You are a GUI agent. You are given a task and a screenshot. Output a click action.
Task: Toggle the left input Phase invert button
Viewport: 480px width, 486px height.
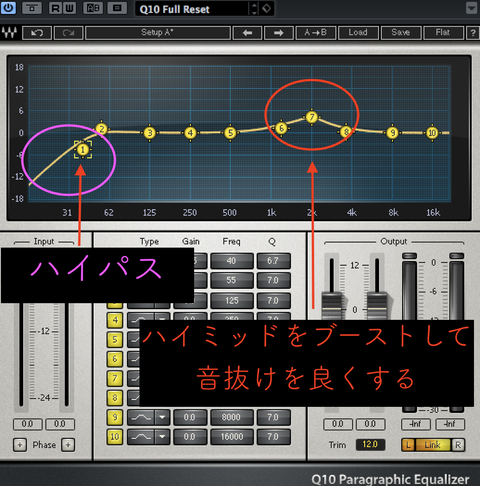point(20,445)
